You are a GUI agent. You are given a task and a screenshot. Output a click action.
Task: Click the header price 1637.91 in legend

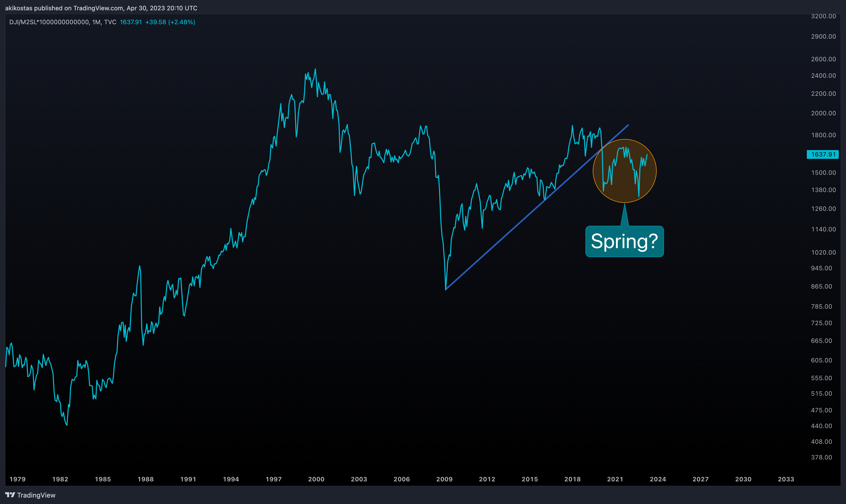131,22
